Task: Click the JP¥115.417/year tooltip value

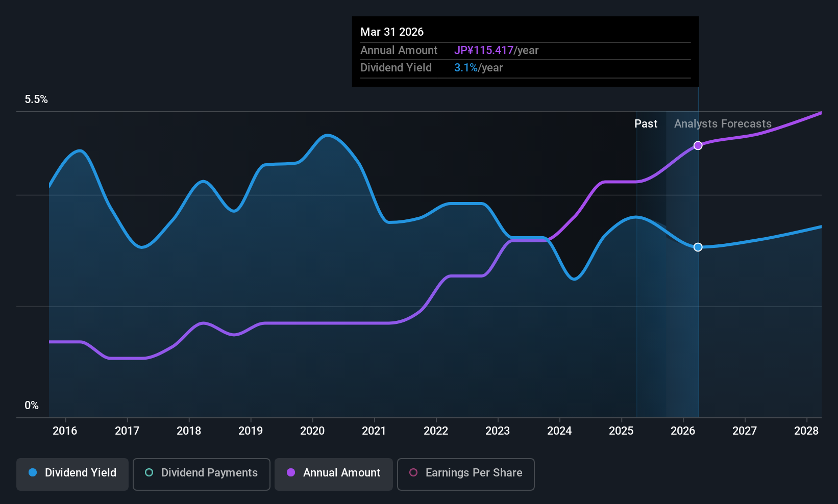Action: coord(496,51)
